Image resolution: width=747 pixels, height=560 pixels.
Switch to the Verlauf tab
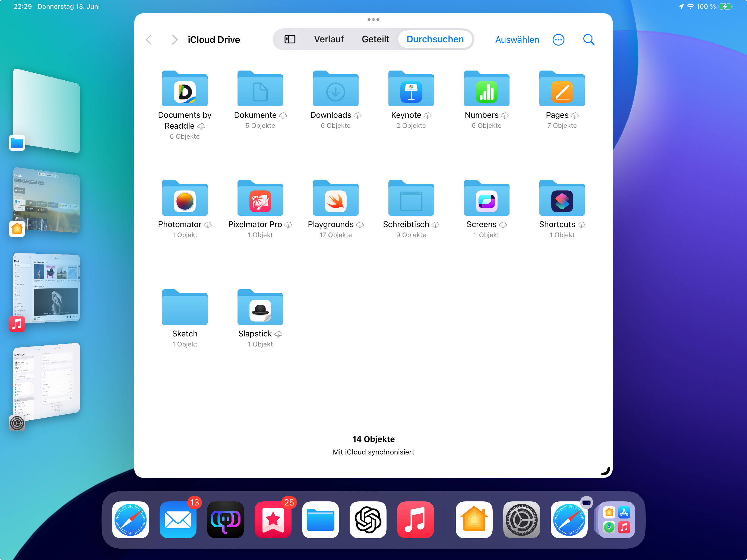click(x=329, y=40)
